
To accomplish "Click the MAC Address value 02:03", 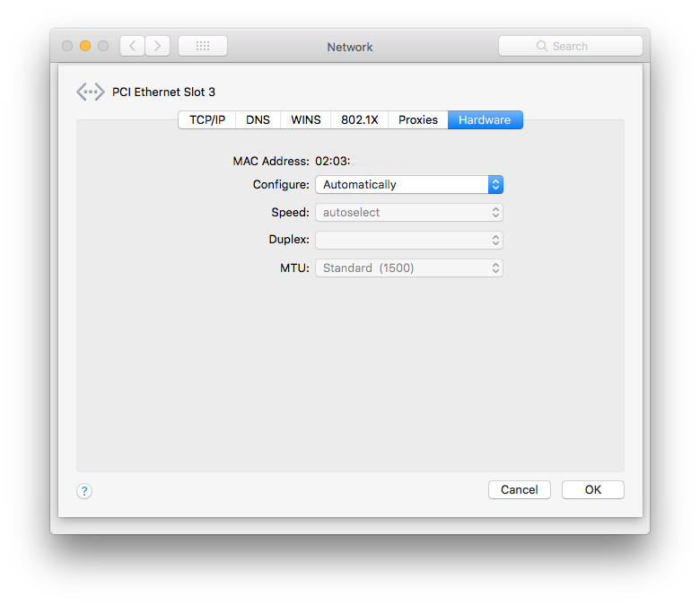I will 333,162.
